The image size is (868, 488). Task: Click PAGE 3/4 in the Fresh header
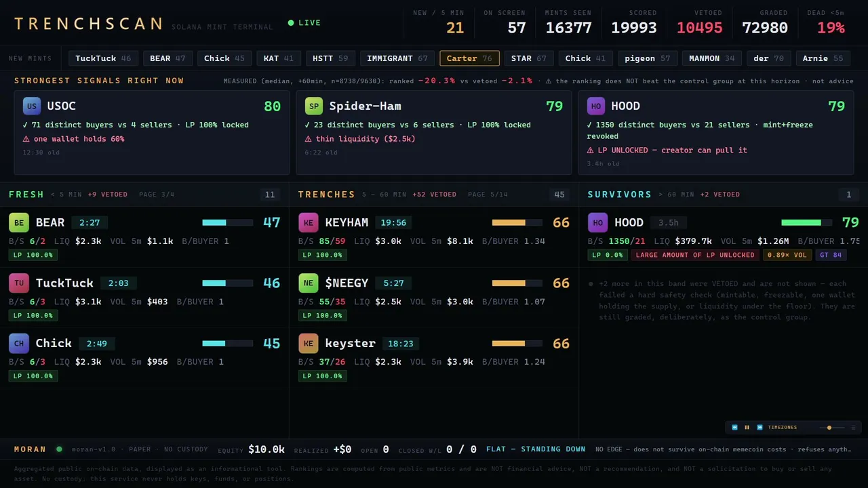(x=157, y=195)
